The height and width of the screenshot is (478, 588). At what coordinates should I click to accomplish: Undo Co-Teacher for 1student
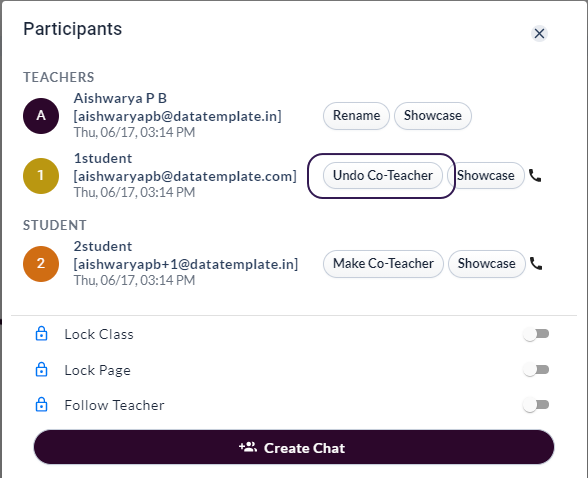pos(383,175)
